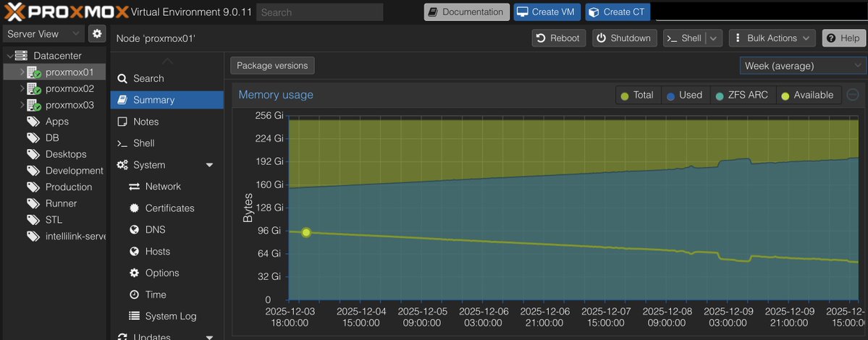Click the proxmox01 node icon
This screenshot has height=340, width=868.
34,72
